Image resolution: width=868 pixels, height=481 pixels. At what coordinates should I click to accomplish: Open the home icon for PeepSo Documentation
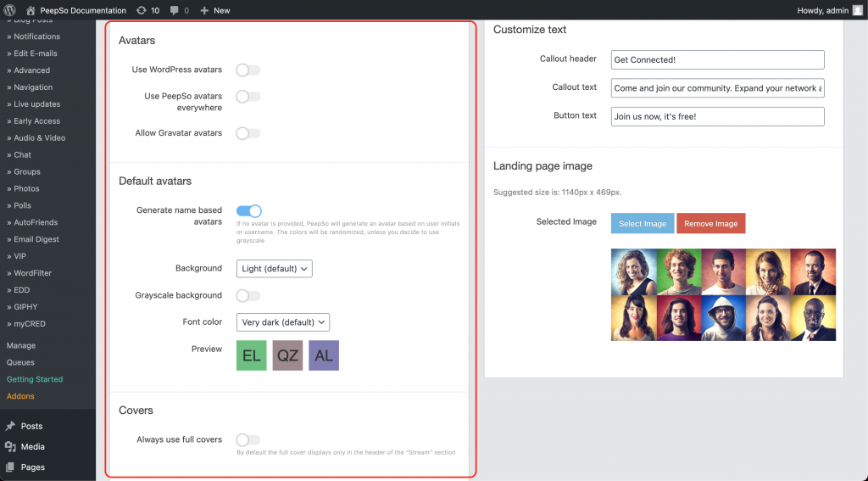pyautogui.click(x=31, y=10)
